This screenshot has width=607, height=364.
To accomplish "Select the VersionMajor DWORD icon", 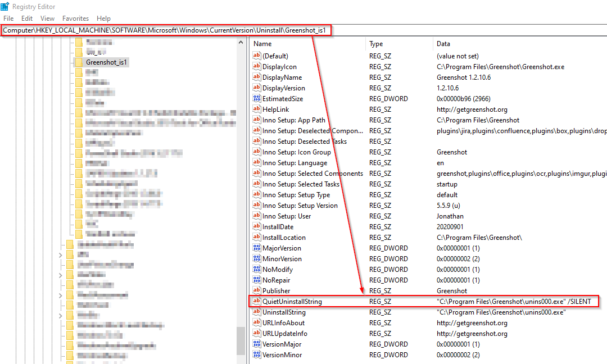I will coord(257,344).
